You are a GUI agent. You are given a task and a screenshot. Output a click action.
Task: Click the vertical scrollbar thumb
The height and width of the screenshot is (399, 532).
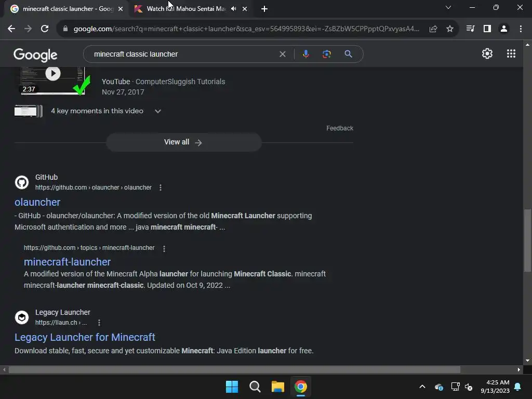click(527, 241)
